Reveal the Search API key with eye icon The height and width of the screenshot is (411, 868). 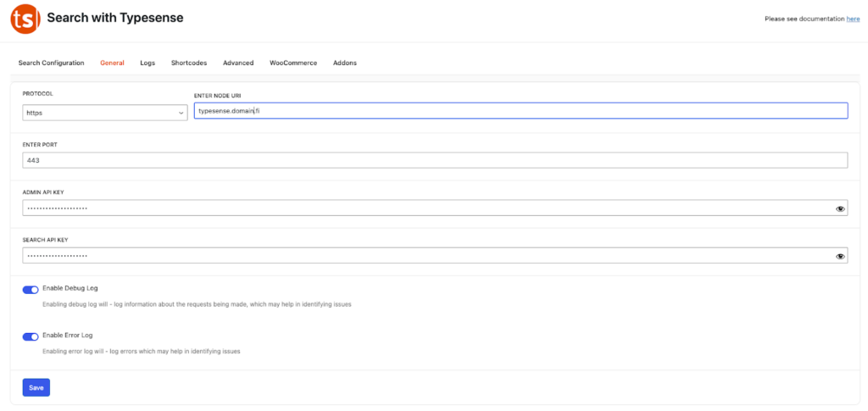840,256
